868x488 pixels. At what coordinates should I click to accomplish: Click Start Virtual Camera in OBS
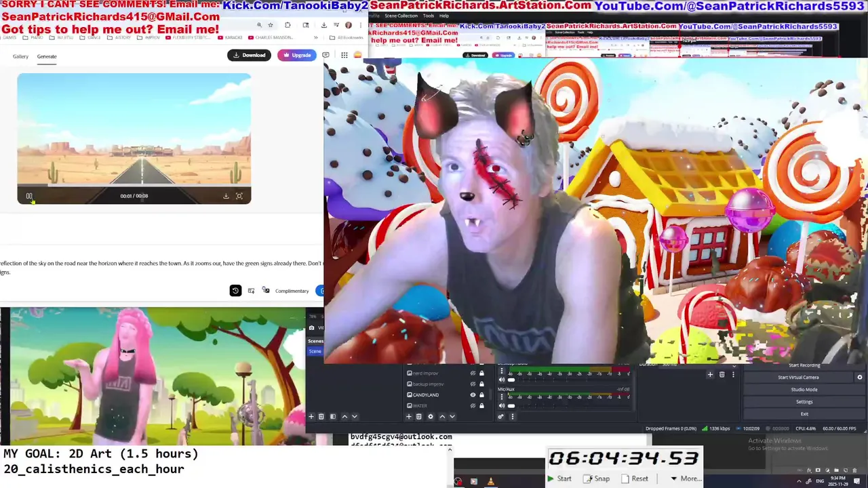pyautogui.click(x=798, y=378)
